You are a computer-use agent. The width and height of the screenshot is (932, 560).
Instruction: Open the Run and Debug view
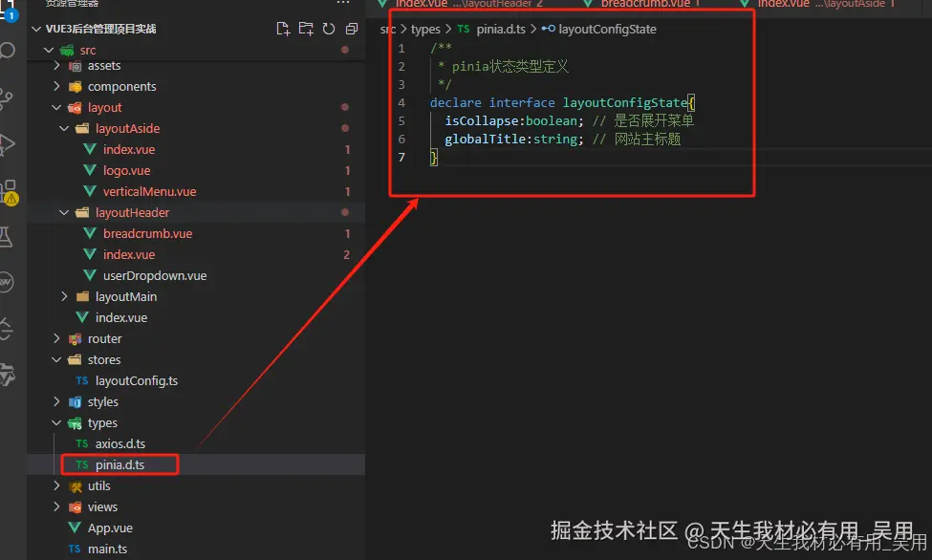[x=7, y=144]
